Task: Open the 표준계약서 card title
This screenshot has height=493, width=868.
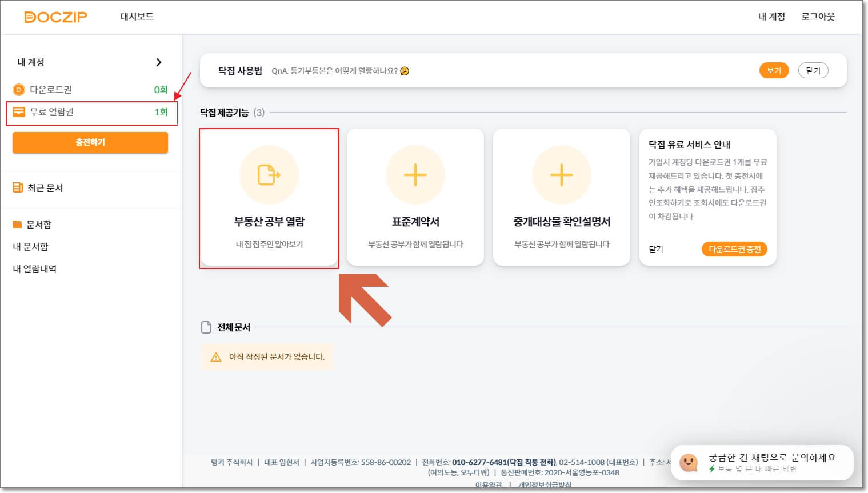Action: (x=415, y=222)
